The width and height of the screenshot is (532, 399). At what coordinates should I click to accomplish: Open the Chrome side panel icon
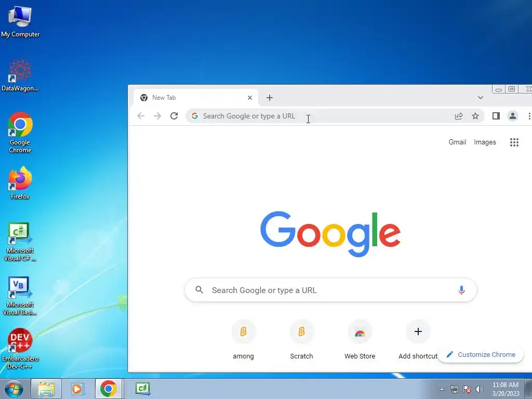coord(496,116)
